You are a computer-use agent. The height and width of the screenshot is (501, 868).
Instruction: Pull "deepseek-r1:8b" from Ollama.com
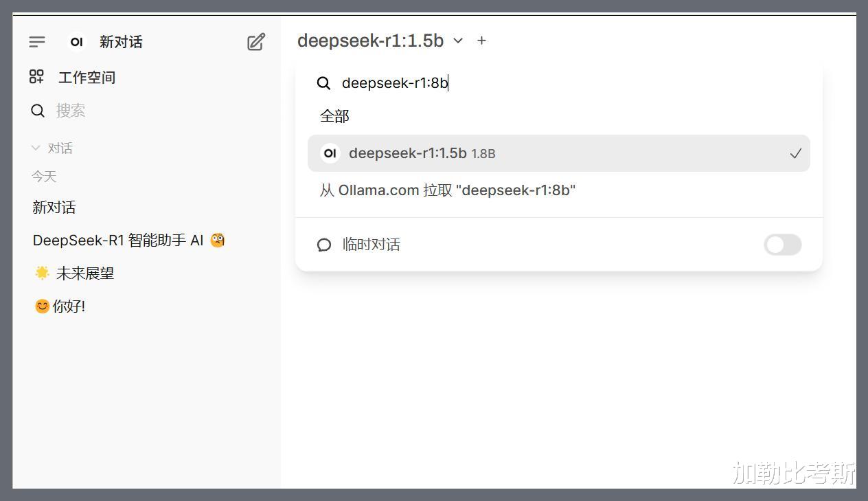pos(447,190)
